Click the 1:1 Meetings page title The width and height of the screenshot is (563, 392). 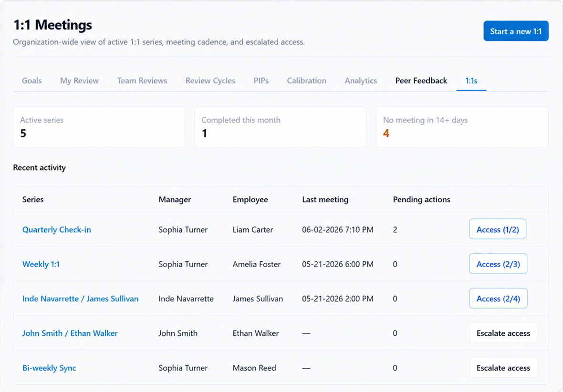point(53,25)
